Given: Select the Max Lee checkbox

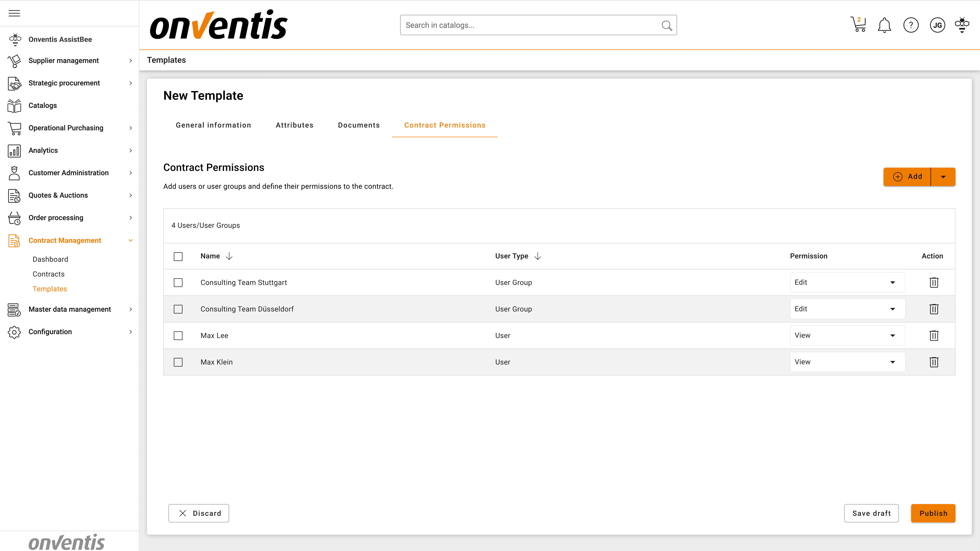Looking at the screenshot, I should (x=178, y=336).
